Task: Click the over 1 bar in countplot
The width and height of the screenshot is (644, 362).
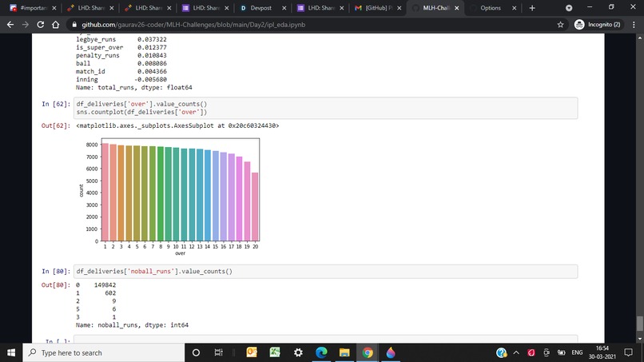Action: click(x=105, y=192)
